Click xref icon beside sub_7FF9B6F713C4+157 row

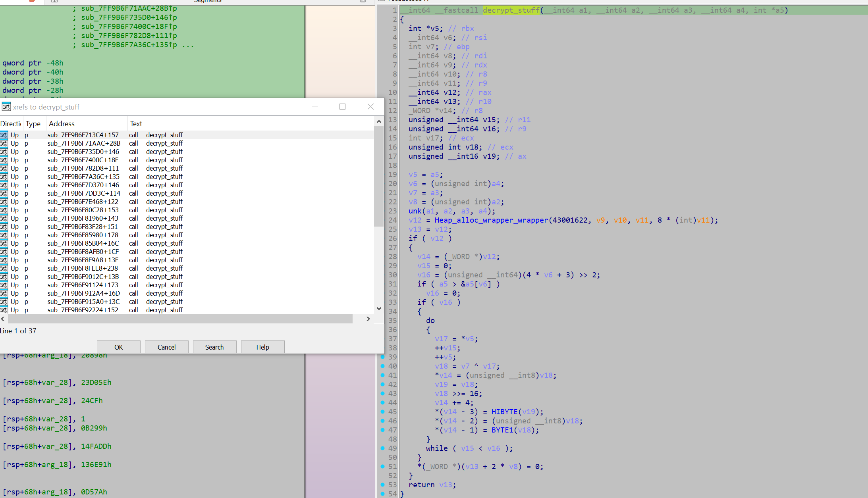coord(4,135)
